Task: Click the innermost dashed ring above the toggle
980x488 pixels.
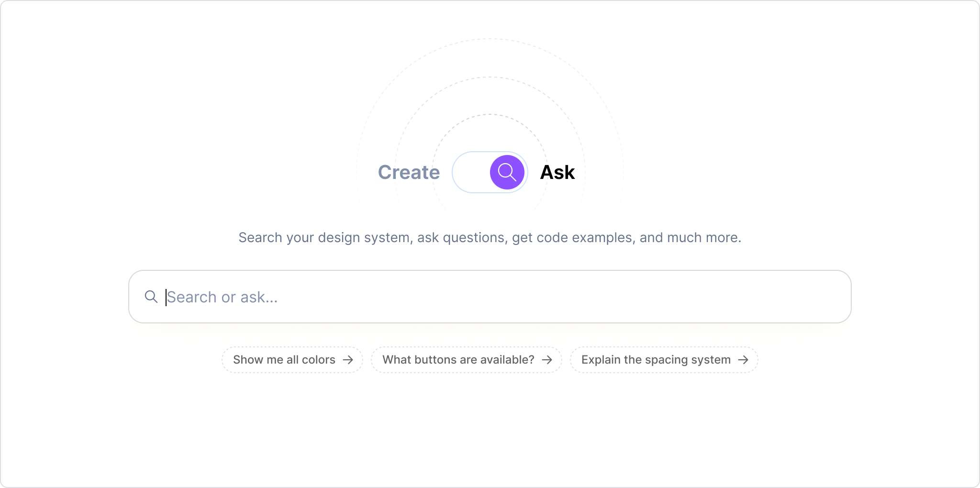Action: point(490,114)
